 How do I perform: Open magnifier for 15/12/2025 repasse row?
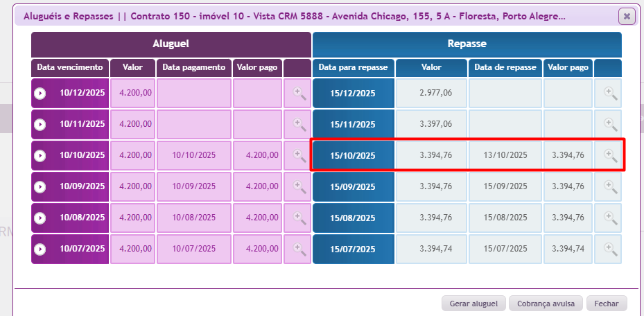(609, 93)
